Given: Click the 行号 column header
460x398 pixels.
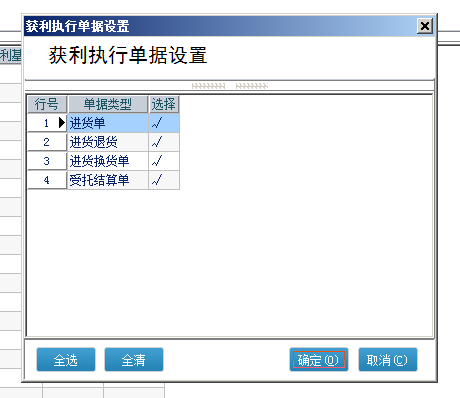Looking at the screenshot, I should tap(47, 104).
